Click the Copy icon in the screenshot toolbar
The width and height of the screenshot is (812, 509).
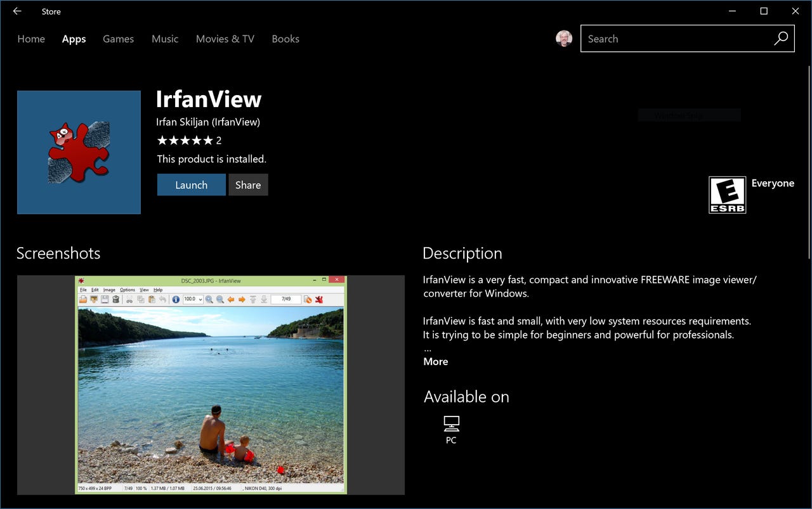click(140, 299)
